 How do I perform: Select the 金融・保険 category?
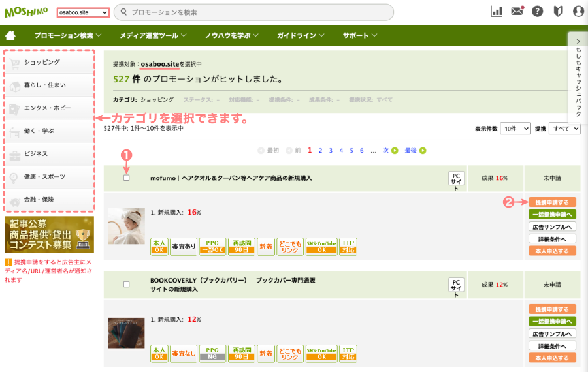[x=49, y=199]
